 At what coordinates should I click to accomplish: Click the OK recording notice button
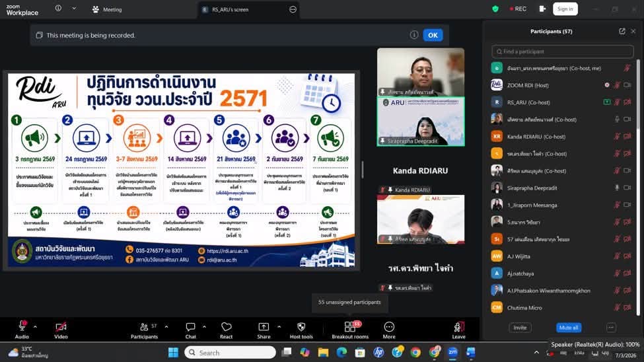433,35
